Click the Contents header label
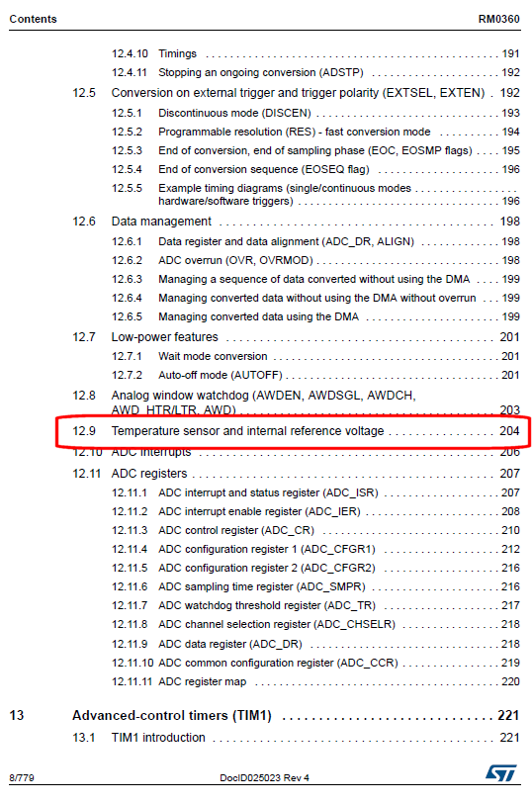This screenshot has width=532, height=804. [x=33, y=19]
